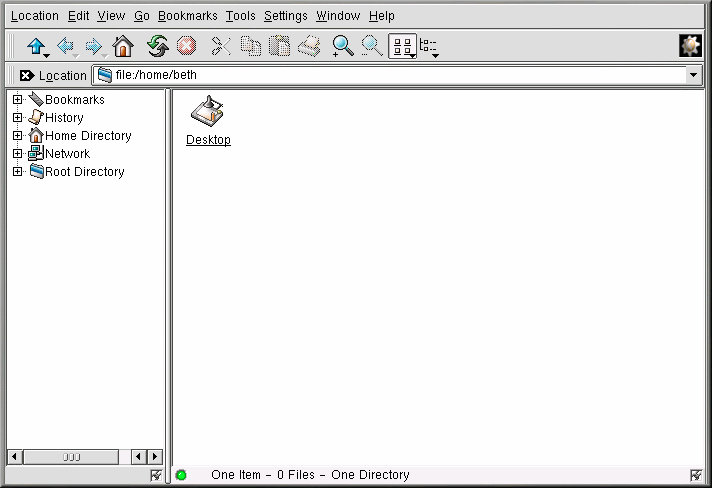This screenshot has height=488, width=712.
Task: Expand the Bookmarks tree node
Action: pyautogui.click(x=17, y=100)
